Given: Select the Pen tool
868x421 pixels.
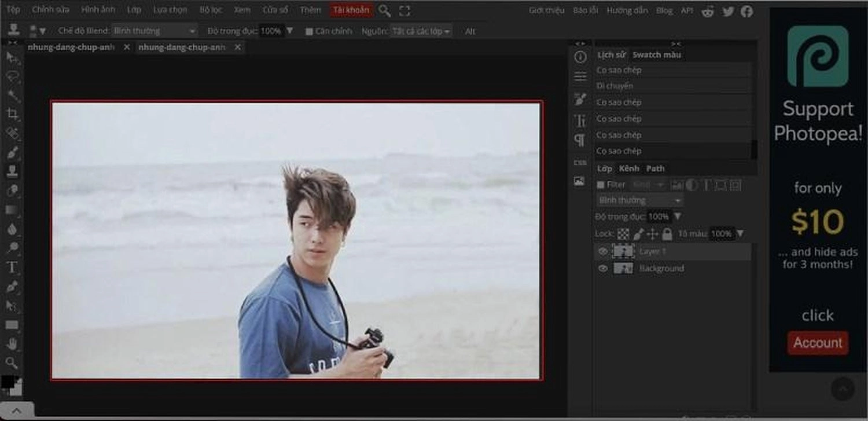Looking at the screenshot, I should tap(12, 286).
